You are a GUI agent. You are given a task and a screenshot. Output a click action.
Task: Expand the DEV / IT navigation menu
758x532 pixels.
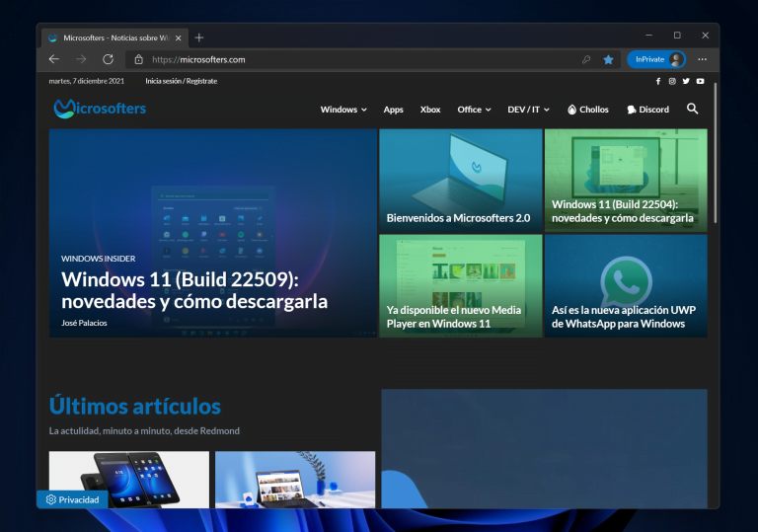tap(528, 110)
